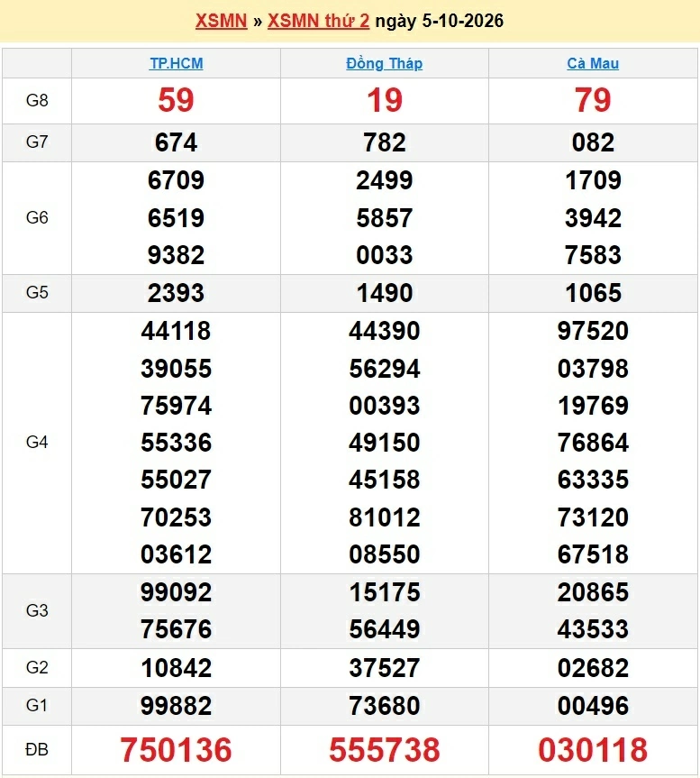The image size is (700, 778).
Task: Click Cà Mau G8 number 79
Action: coord(593,100)
